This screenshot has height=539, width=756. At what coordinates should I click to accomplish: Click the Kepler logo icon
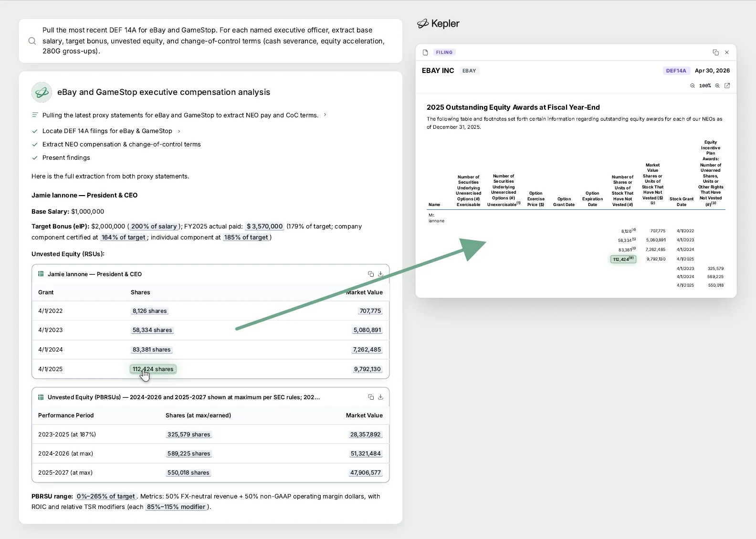coord(422,24)
